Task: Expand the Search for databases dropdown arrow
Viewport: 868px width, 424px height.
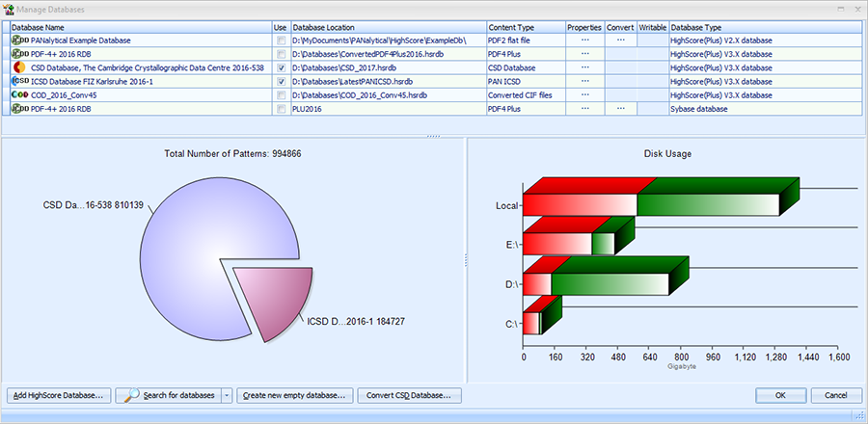Action: click(x=226, y=395)
